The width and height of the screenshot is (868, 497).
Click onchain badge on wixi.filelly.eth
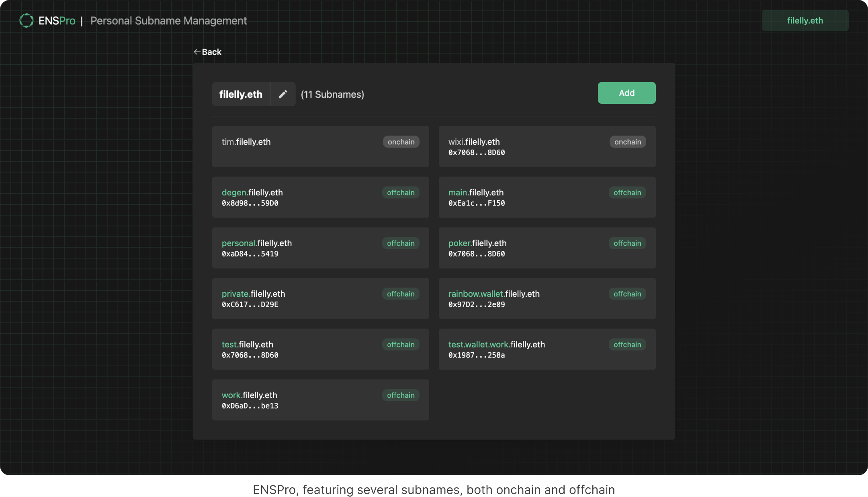[627, 142]
